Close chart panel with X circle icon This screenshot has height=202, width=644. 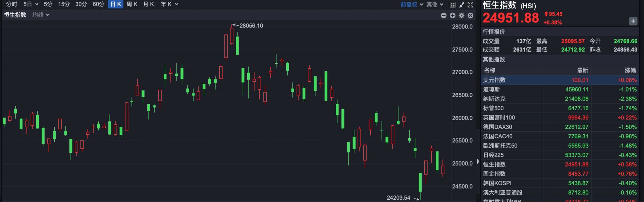point(471,15)
